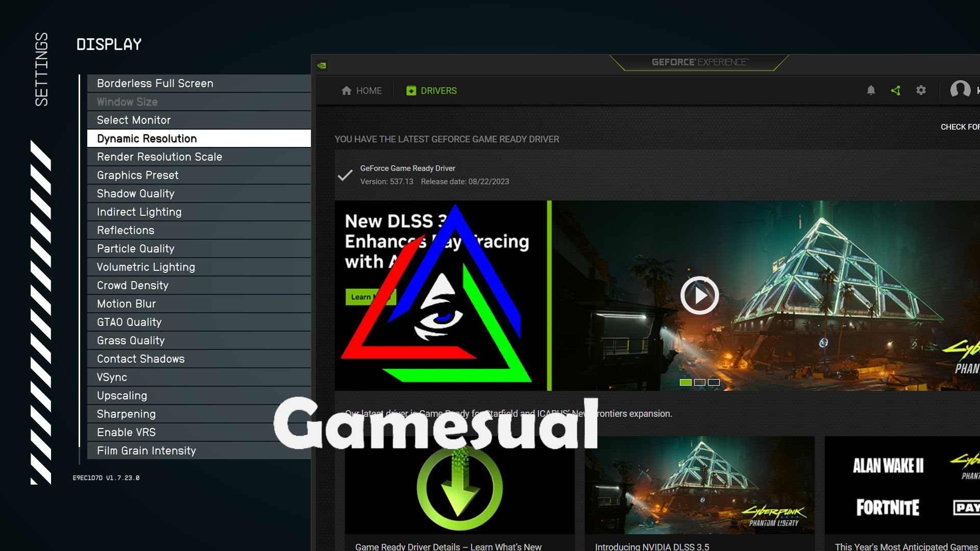
Task: Select Render Resolution Scale setting
Action: [x=199, y=157]
